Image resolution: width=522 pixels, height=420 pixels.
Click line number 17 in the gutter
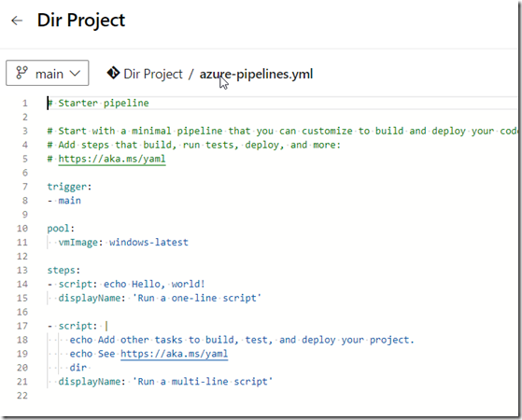pyautogui.click(x=22, y=326)
